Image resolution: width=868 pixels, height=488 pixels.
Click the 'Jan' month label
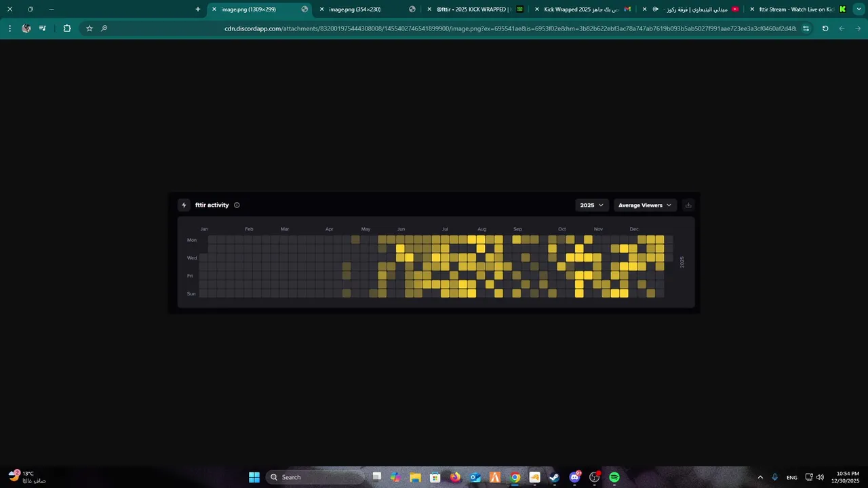(204, 229)
